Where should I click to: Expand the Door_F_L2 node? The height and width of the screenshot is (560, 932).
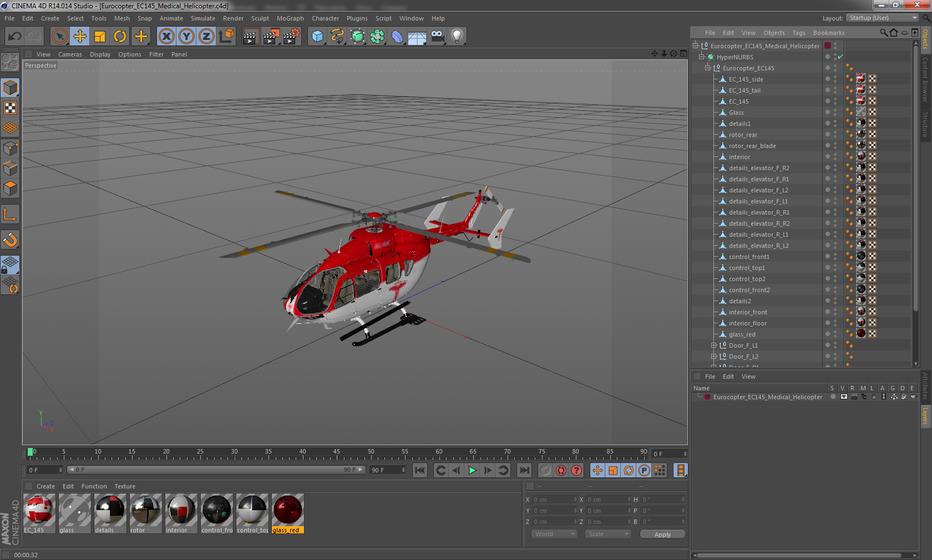coord(714,357)
